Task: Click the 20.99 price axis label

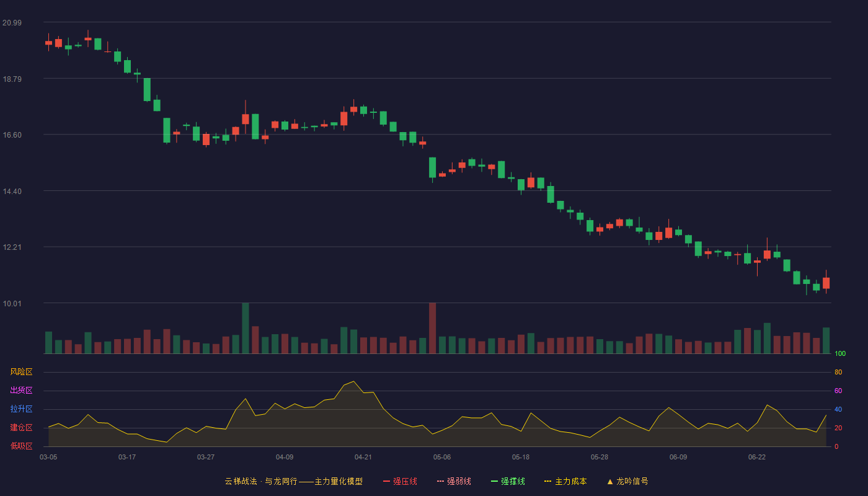Action: (12, 23)
